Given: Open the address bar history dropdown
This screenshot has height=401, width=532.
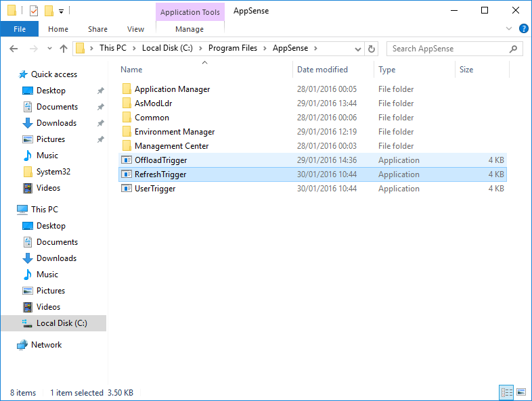Looking at the screenshot, I should coord(358,49).
